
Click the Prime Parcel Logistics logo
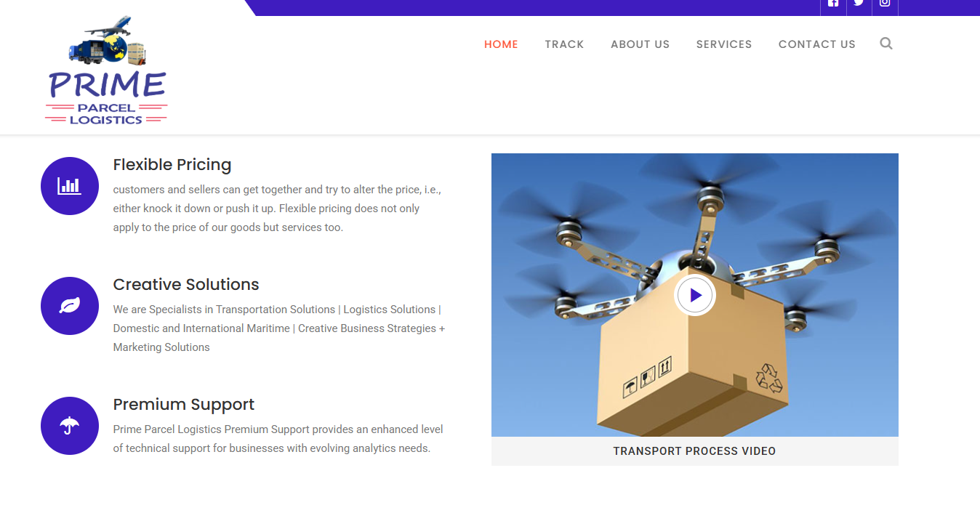[107, 71]
